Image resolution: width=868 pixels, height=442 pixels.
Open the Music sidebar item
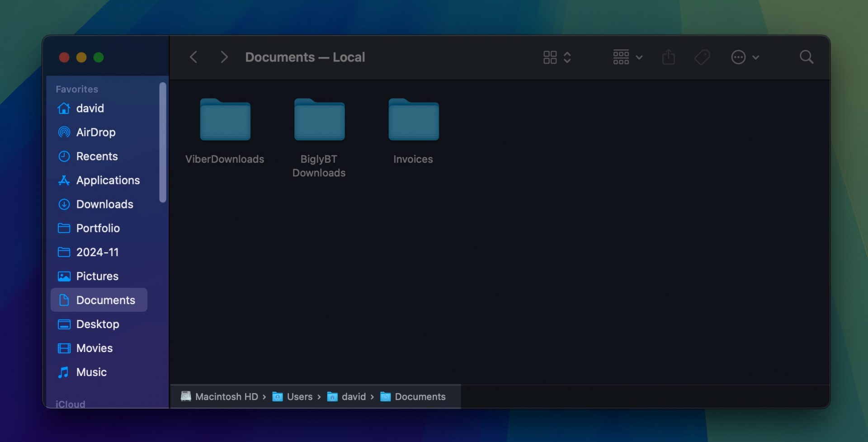point(91,372)
